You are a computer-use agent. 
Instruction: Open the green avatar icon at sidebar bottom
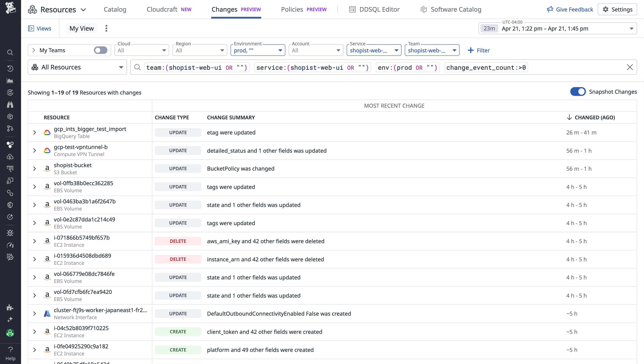(x=10, y=333)
